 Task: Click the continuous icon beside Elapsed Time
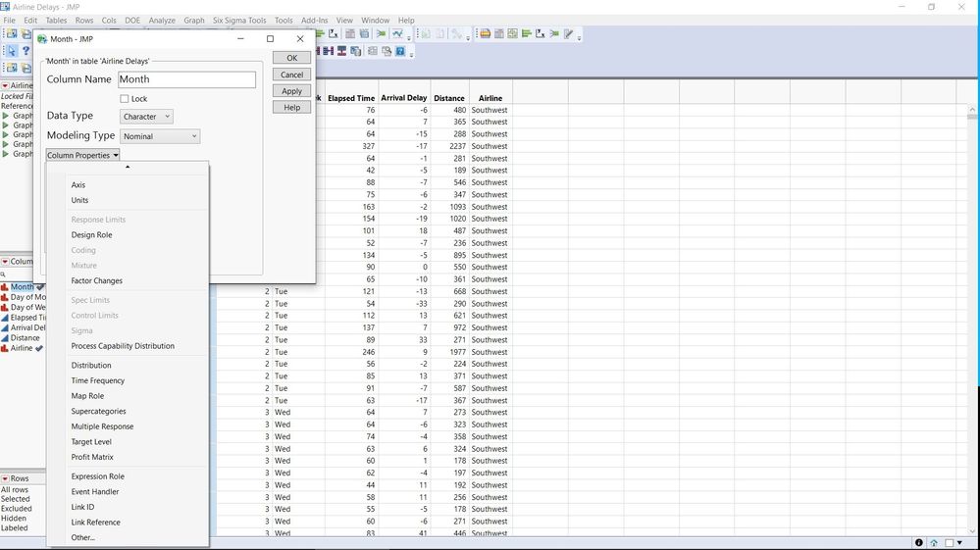point(5,318)
